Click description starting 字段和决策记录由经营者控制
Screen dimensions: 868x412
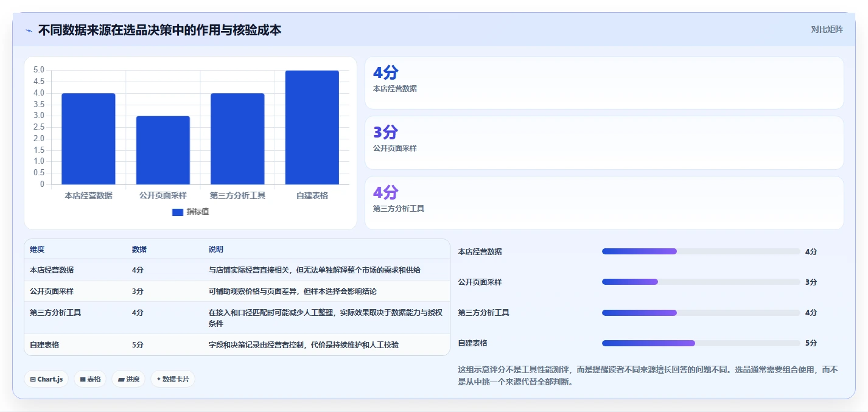(x=304, y=344)
